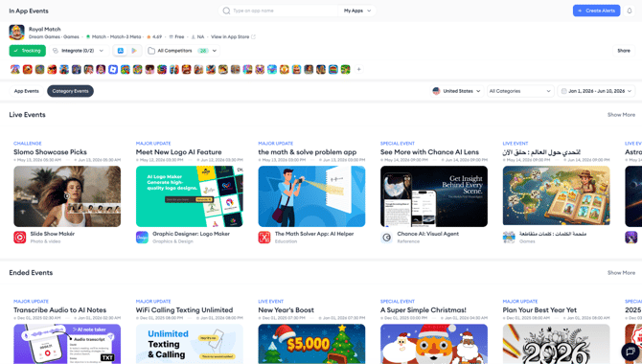Open the All Categories dropdown
Image resolution: width=642 pixels, height=364 pixels.
coord(520,91)
